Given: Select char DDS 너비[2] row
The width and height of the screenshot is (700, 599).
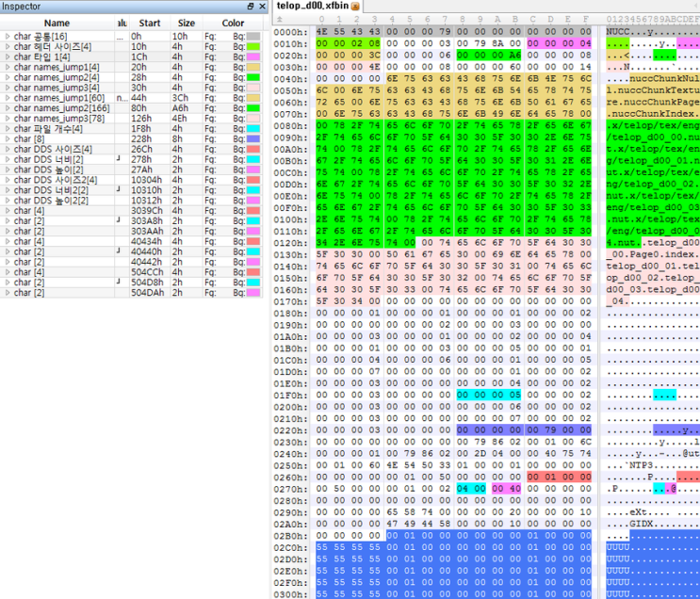Looking at the screenshot, I should click(x=131, y=159).
